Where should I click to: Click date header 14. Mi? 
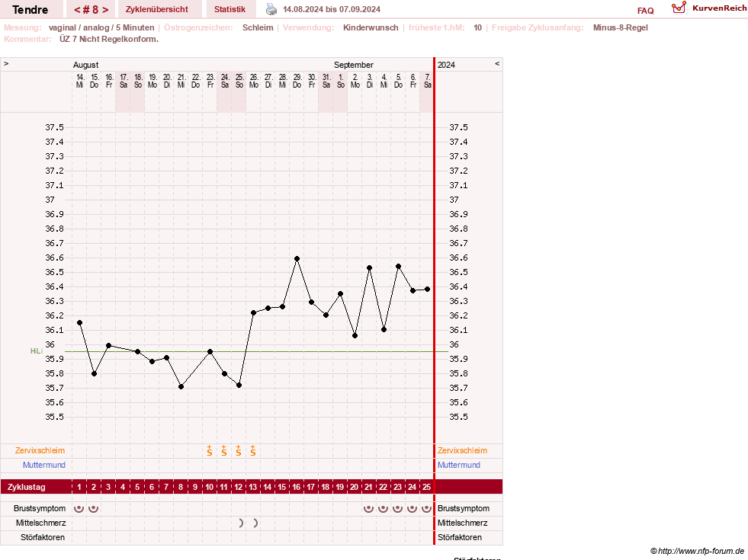pos(79,81)
